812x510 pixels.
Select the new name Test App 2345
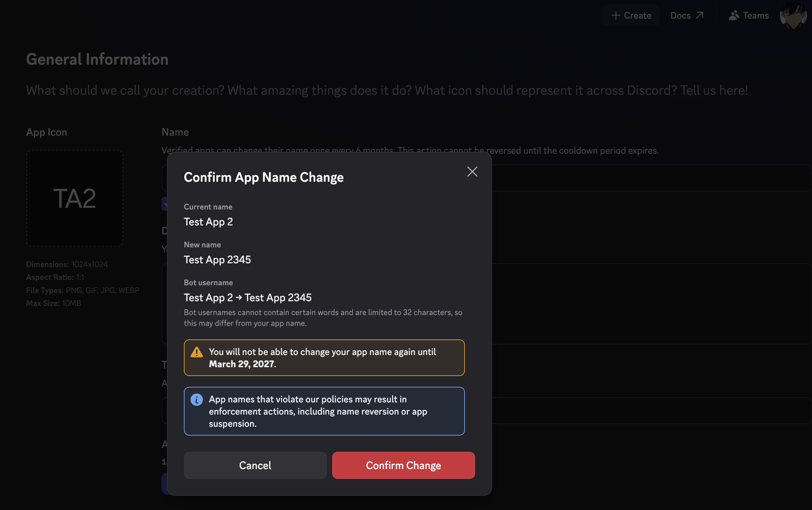tap(217, 260)
